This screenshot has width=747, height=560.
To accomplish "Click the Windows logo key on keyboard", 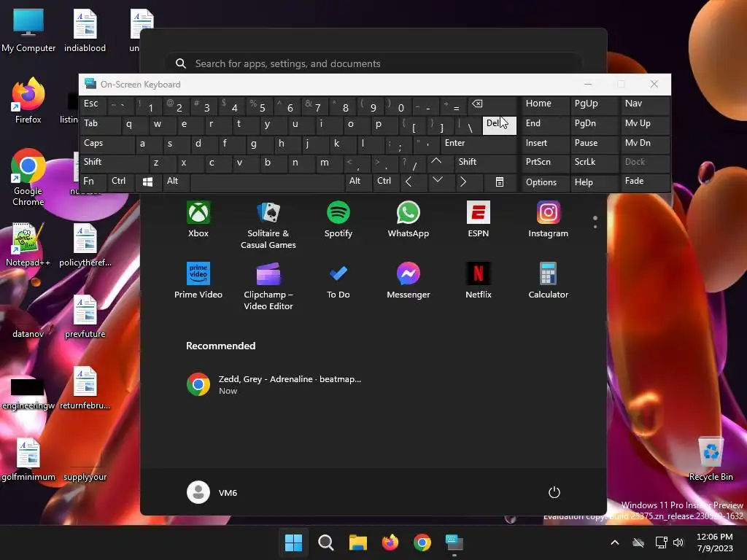I will [147, 182].
